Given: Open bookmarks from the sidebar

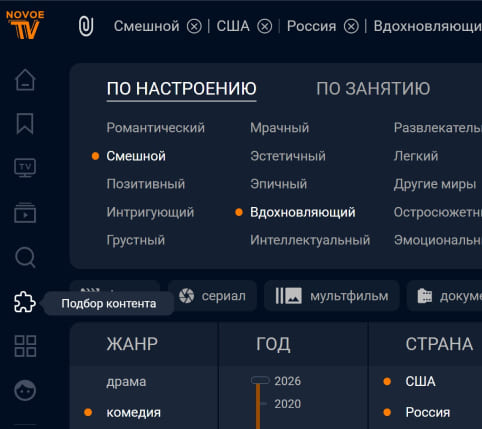Looking at the screenshot, I should coord(25,124).
